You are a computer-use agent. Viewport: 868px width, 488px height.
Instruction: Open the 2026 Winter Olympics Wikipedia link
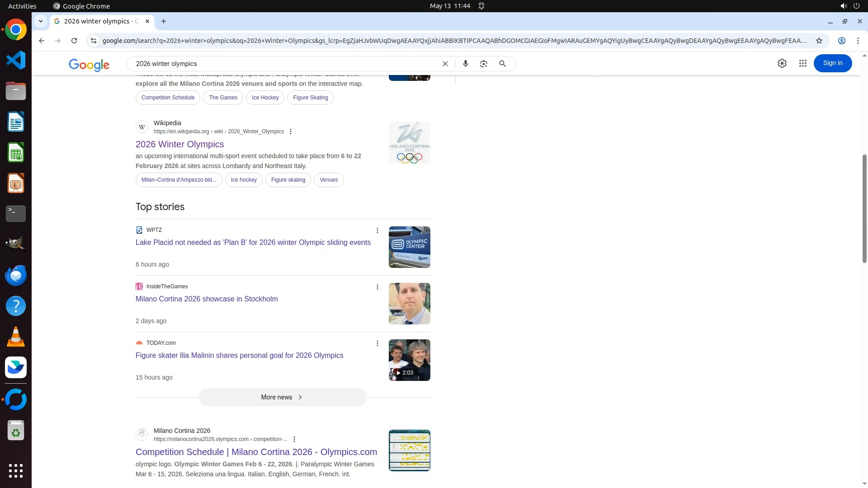pos(179,144)
